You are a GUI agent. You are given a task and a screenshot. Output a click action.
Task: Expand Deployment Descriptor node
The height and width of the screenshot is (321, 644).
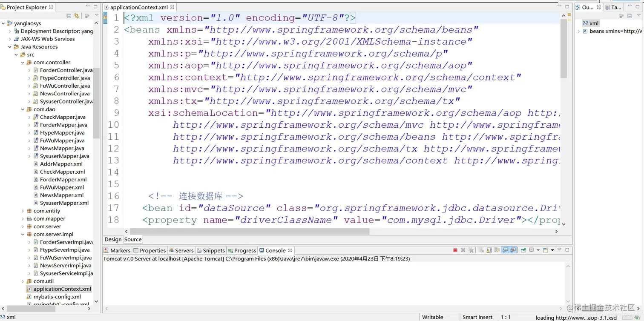(x=10, y=31)
